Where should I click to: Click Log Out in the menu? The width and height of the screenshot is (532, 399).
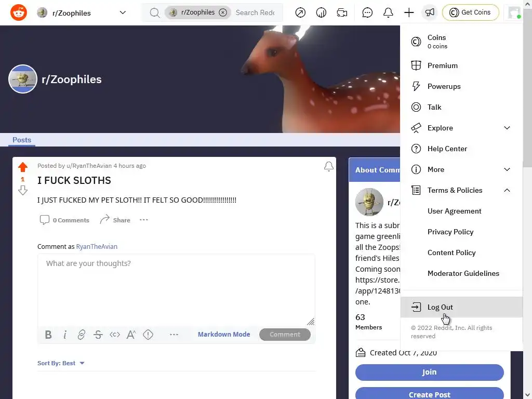461,307
